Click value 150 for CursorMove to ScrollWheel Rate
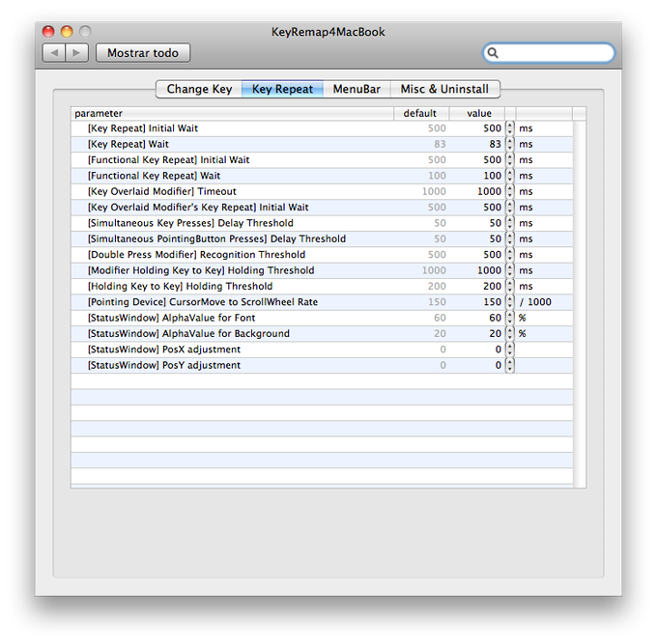 click(493, 302)
